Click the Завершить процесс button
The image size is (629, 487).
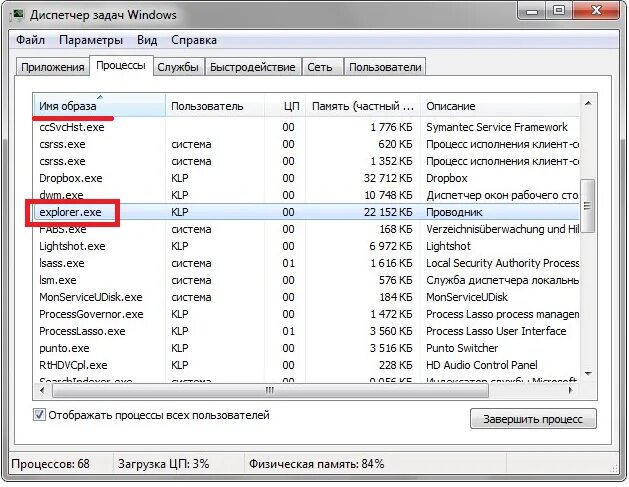[533, 419]
